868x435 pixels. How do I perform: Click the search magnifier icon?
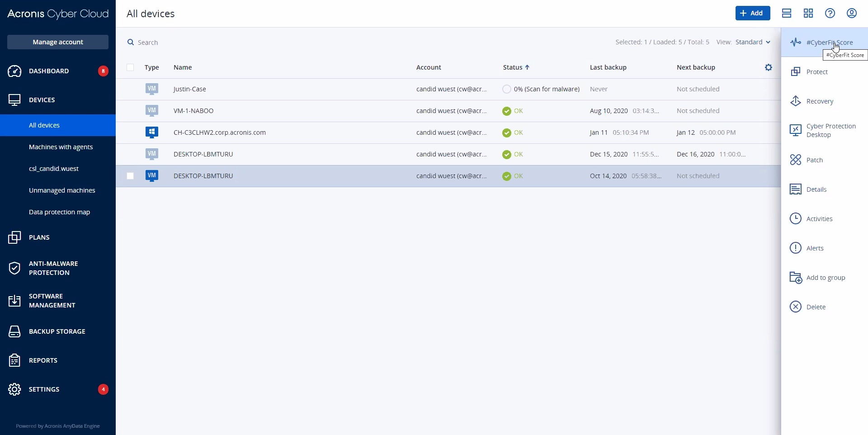point(131,42)
